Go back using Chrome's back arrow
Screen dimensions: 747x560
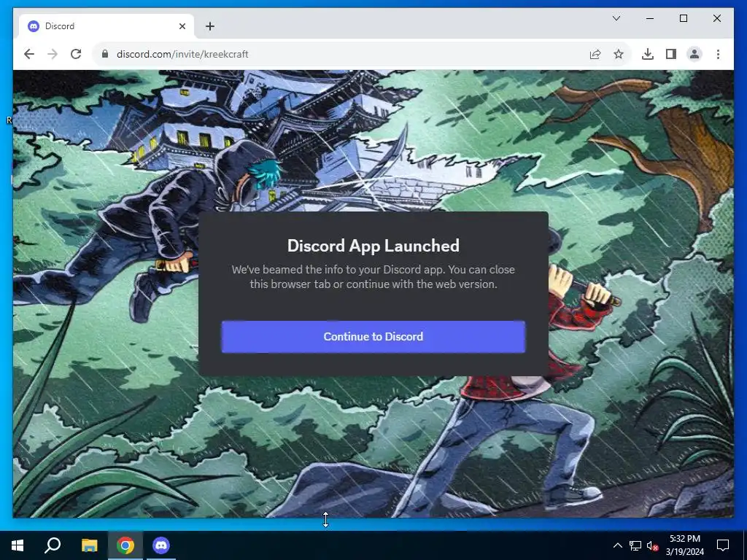pos(29,54)
